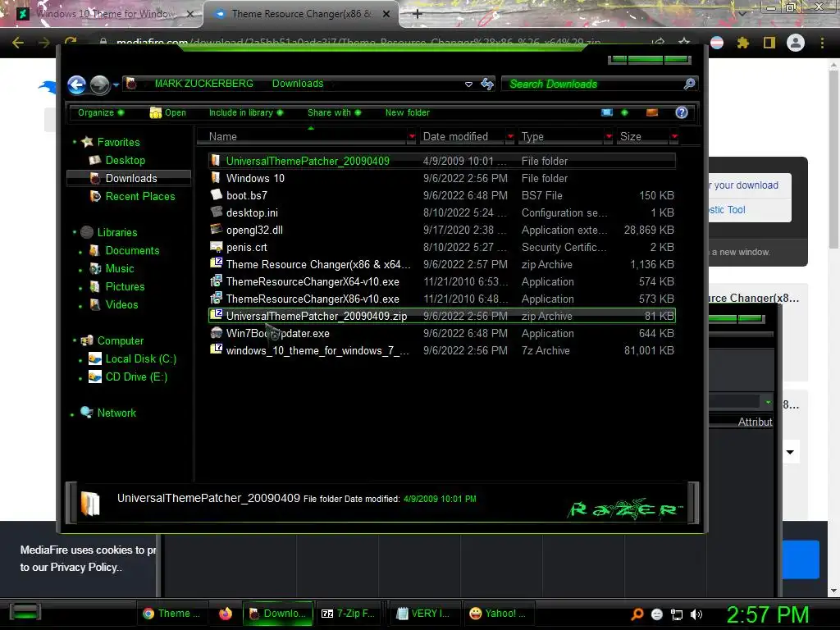Open the Date modified column filter dropdown
The width and height of the screenshot is (840, 630).
pyautogui.click(x=510, y=137)
